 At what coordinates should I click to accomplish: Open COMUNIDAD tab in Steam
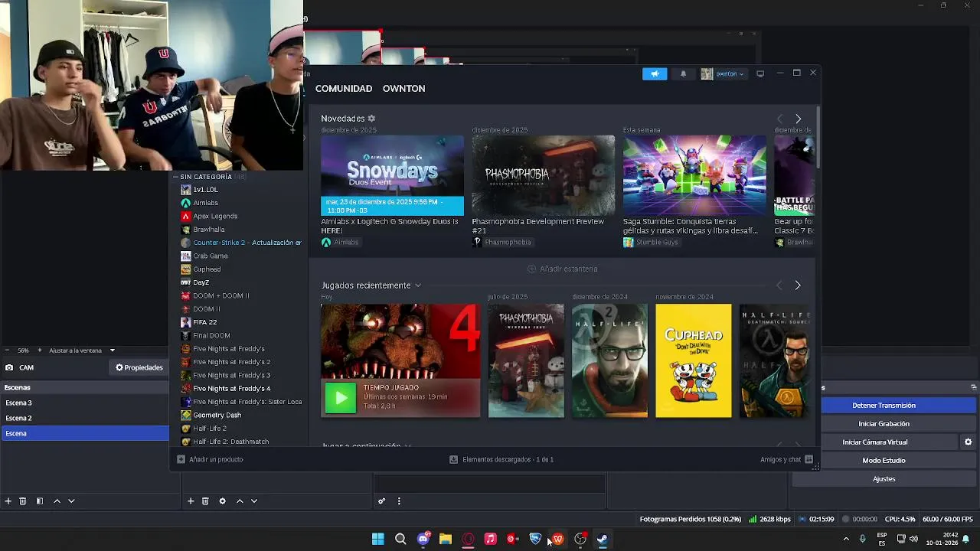click(344, 89)
